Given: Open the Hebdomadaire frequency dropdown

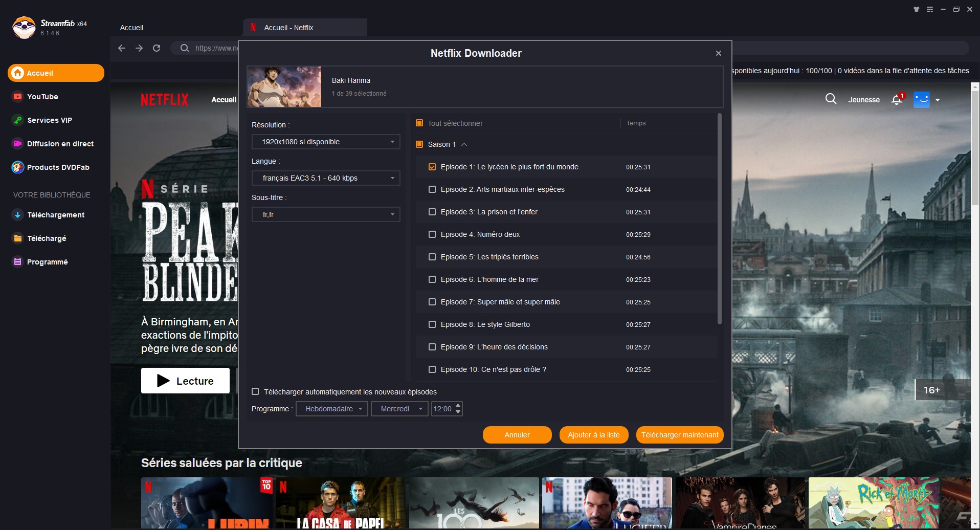Looking at the screenshot, I should click(x=332, y=409).
